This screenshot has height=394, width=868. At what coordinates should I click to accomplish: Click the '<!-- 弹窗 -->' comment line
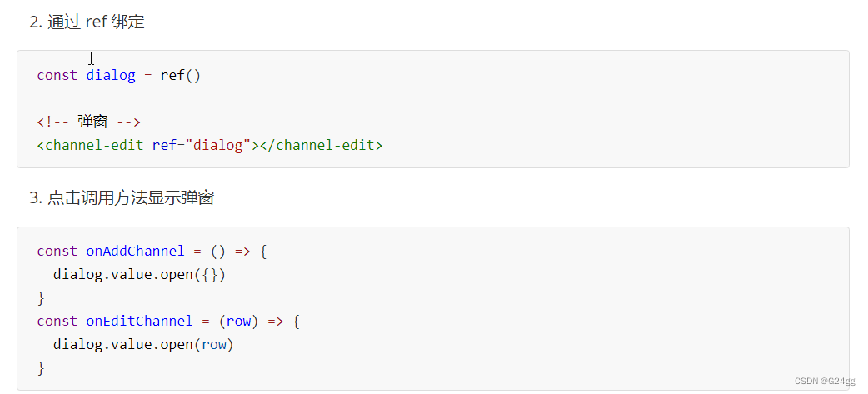tap(89, 122)
